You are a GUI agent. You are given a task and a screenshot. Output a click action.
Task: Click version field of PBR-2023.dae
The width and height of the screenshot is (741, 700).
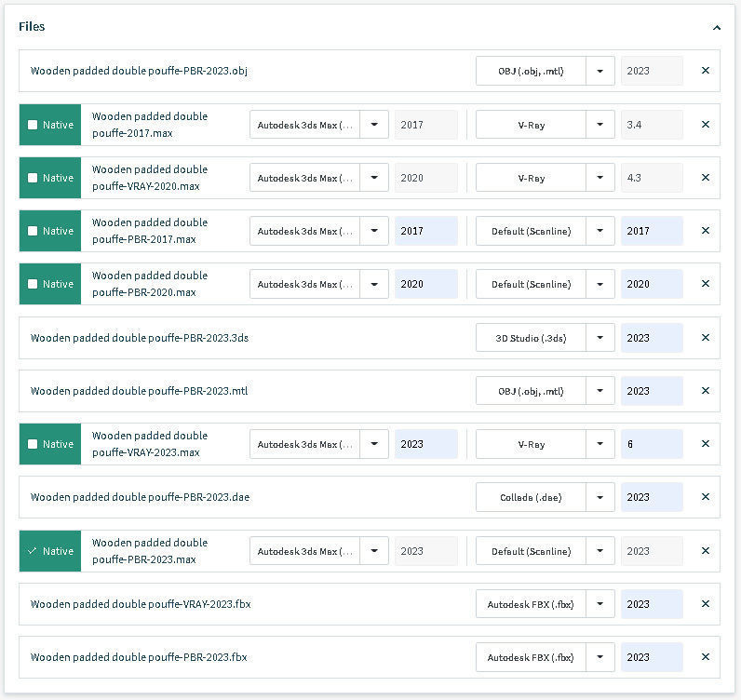(652, 497)
